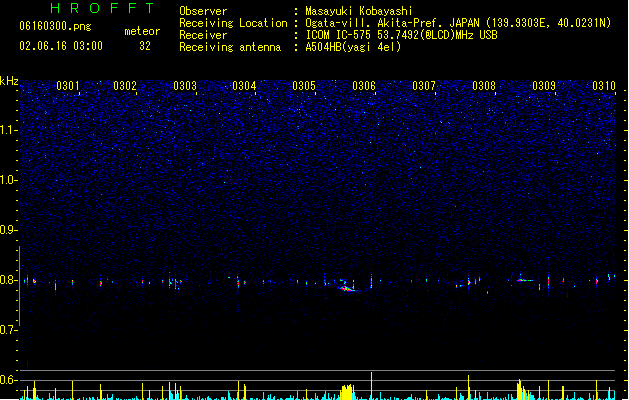This screenshot has height=400, width=629.
Task: Click the long horizontal echo before 0309
Action: coord(525,280)
